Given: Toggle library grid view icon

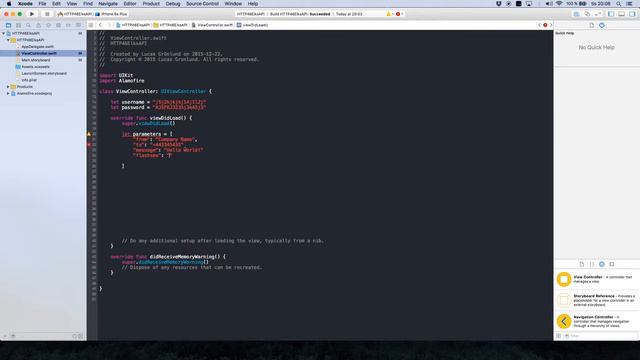Looking at the screenshot, I should [558, 336].
